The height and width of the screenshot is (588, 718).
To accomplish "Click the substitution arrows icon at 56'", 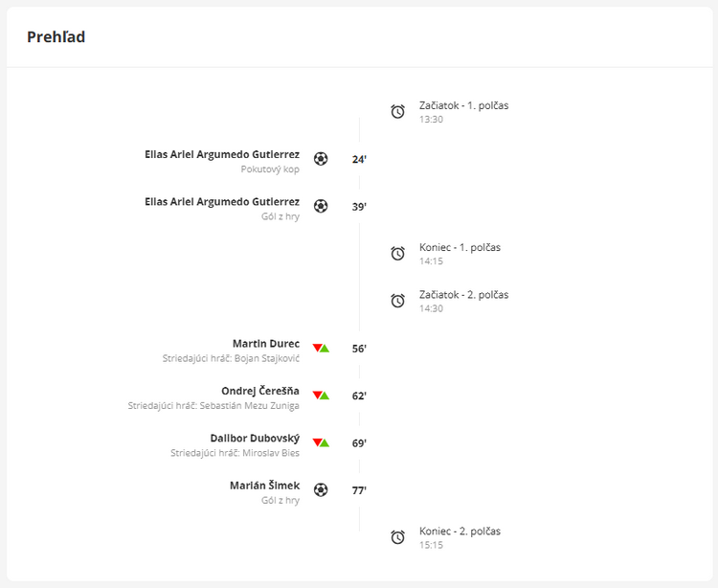I will tap(321, 349).
